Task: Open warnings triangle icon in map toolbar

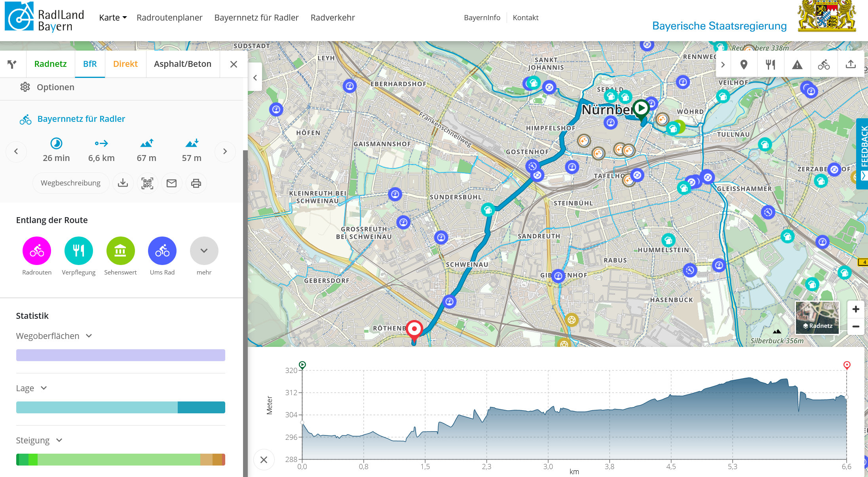Action: click(x=797, y=64)
